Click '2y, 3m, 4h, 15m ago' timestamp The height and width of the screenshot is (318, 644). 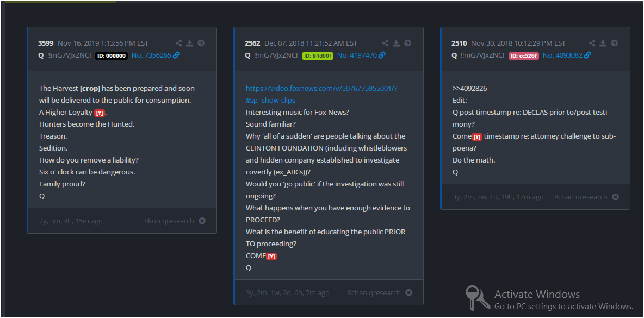[71, 221]
